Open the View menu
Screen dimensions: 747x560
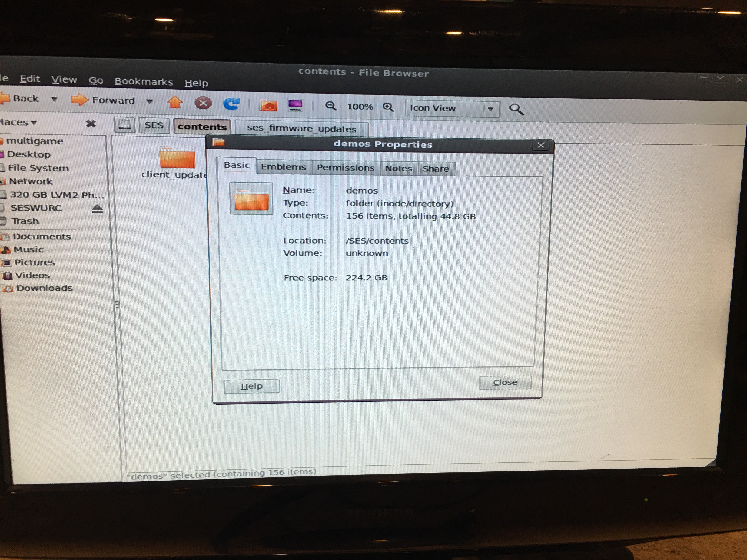[64, 80]
